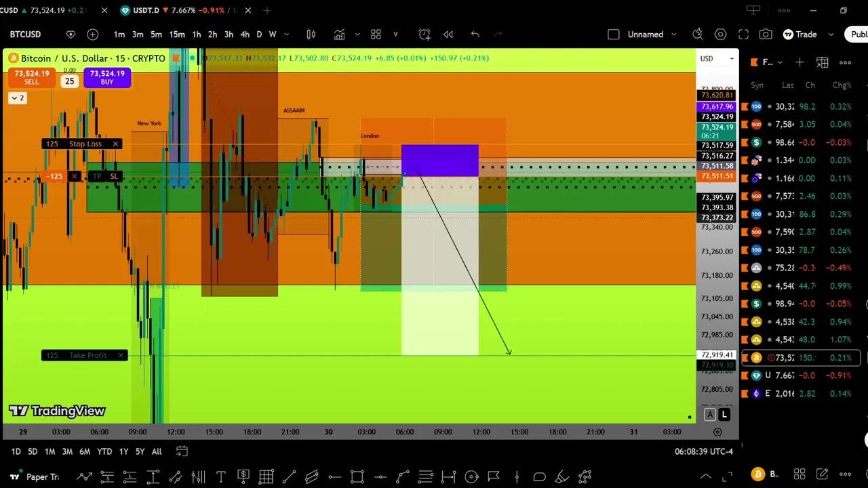This screenshot has height=488, width=868.
Task: Close the -125 position line
Action: (75, 176)
